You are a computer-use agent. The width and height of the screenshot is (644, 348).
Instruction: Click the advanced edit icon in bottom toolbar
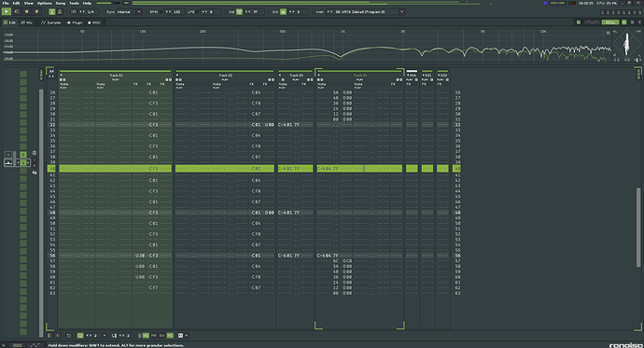68,336
